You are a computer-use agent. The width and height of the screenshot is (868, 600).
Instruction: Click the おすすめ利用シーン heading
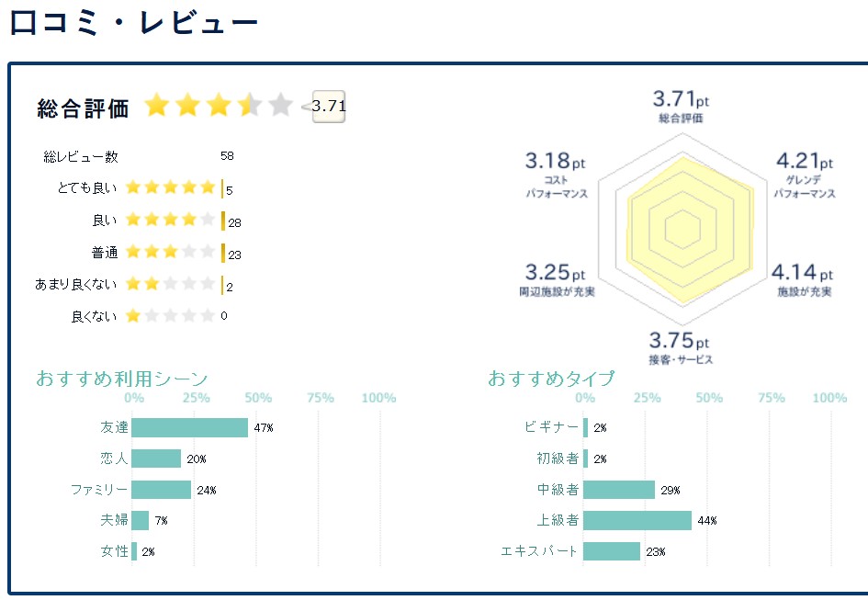pos(122,379)
